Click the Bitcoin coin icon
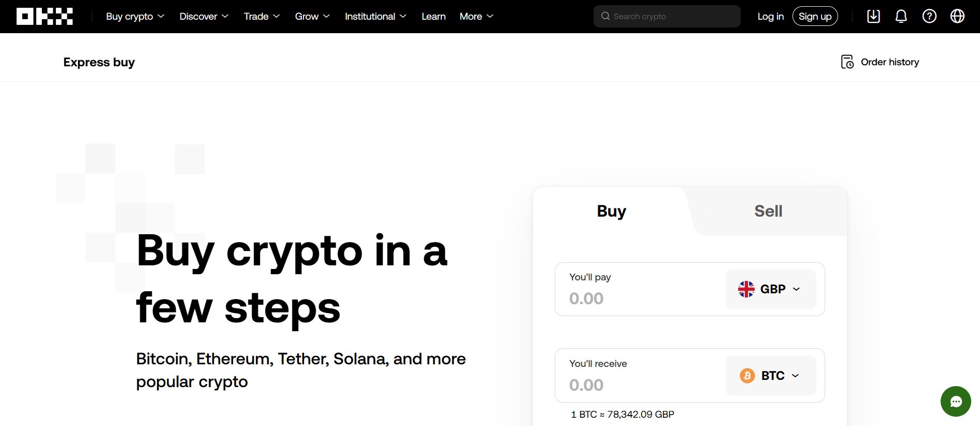Viewport: 980px width, 426px height. (747, 376)
